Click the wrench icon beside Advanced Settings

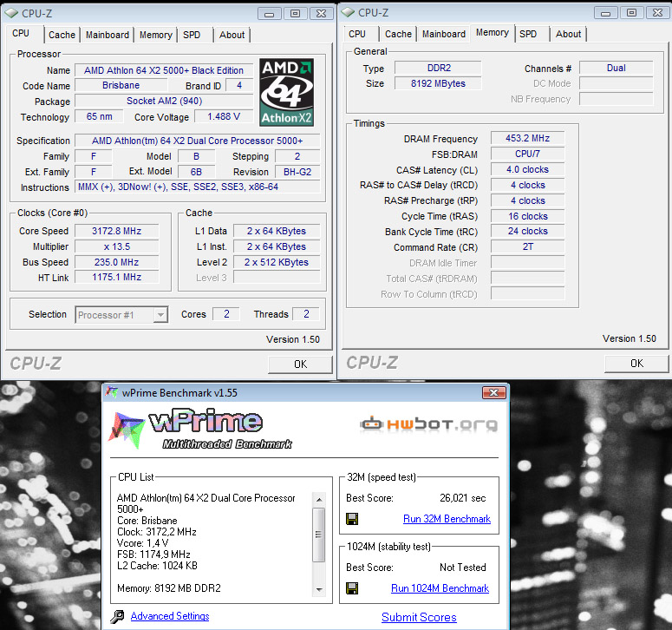tap(117, 616)
